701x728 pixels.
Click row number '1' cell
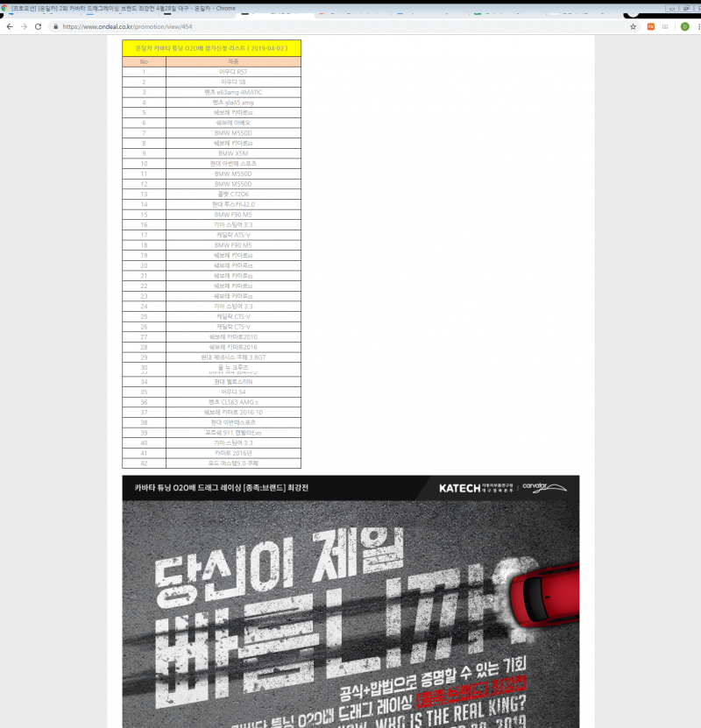[x=144, y=72]
